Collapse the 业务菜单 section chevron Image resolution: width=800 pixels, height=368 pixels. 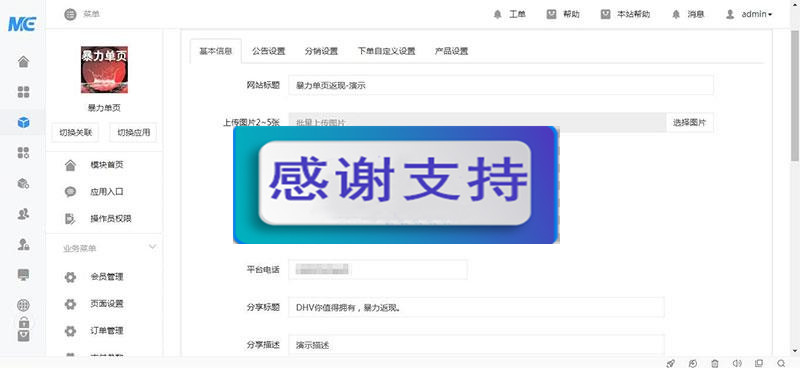[x=152, y=247]
